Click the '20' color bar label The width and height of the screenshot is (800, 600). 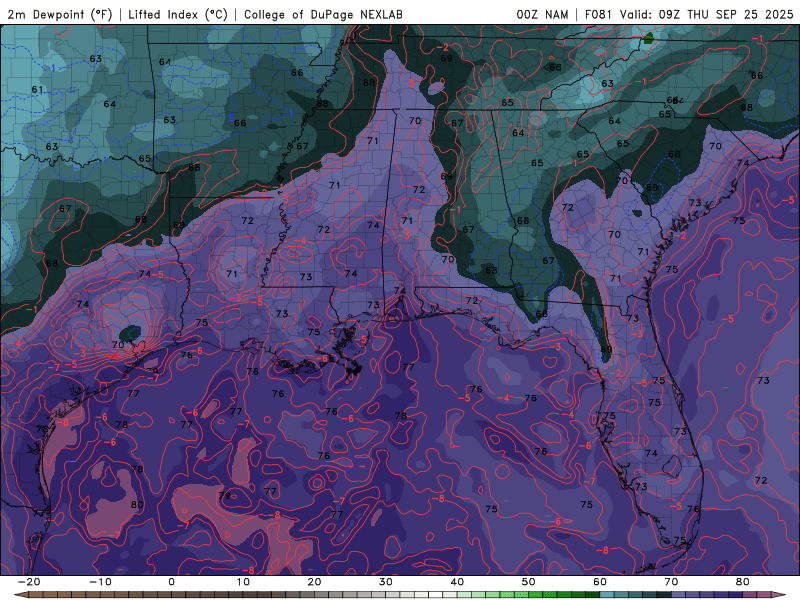[314, 582]
